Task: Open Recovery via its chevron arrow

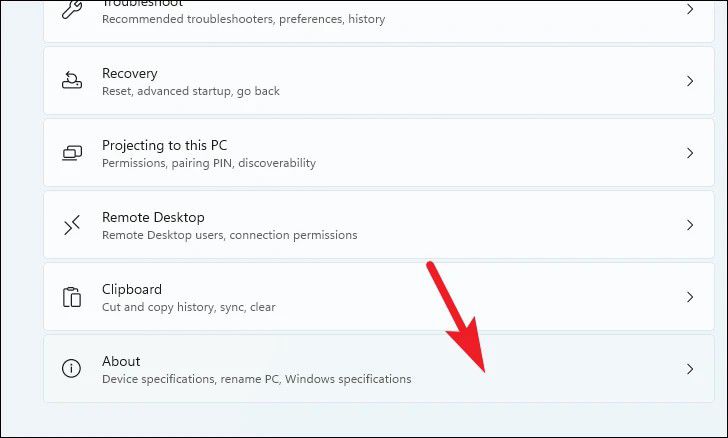Action: click(x=690, y=81)
